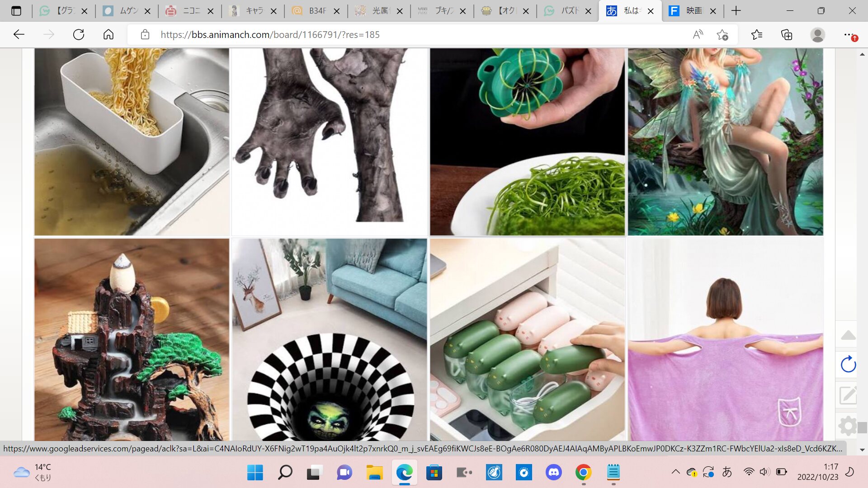Open Collections panel
Image resolution: width=868 pixels, height=488 pixels.
pos(787,34)
